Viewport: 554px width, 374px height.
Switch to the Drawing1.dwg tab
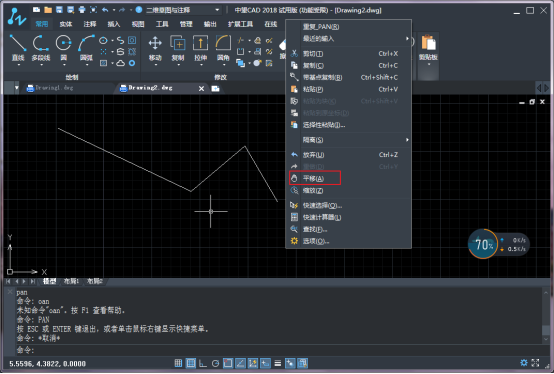point(54,88)
